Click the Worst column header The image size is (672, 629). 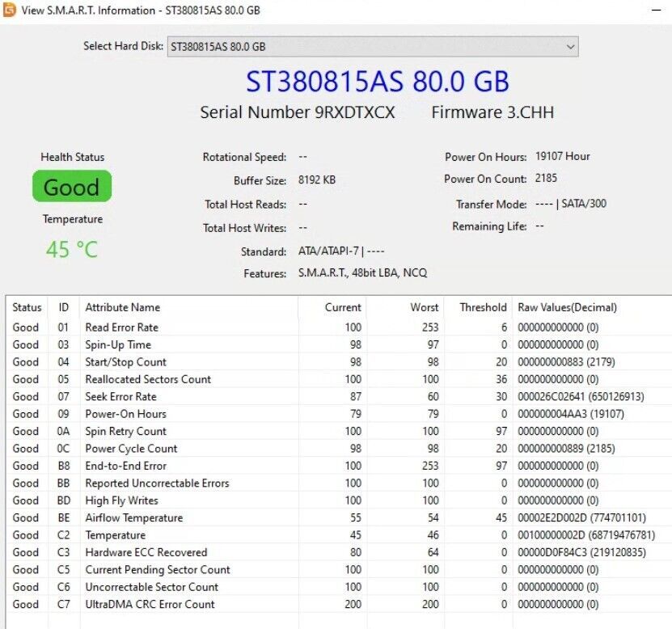[x=425, y=307]
